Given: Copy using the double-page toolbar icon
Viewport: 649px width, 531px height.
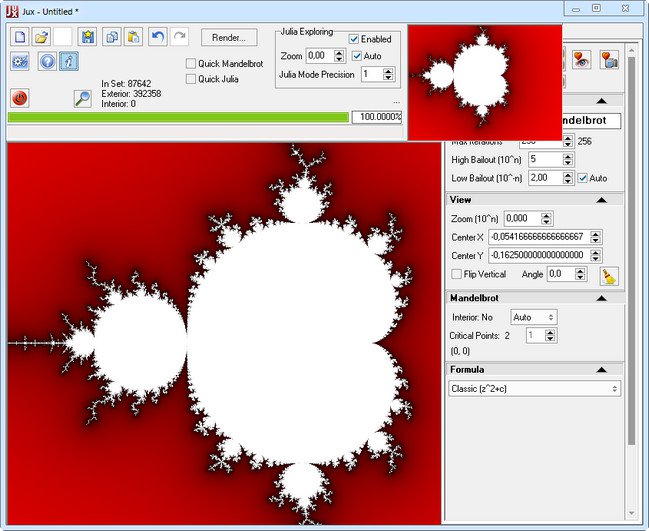Looking at the screenshot, I should (x=112, y=37).
